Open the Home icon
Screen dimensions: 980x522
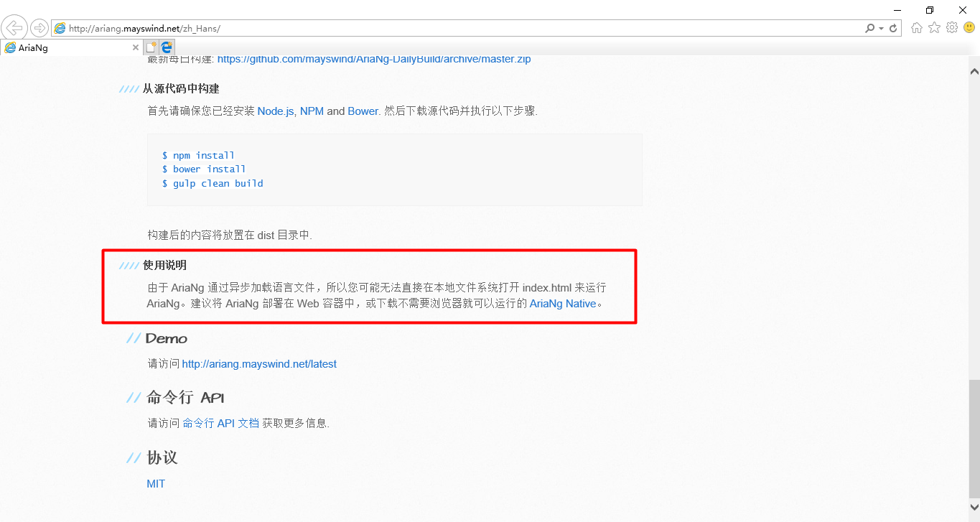point(917,28)
